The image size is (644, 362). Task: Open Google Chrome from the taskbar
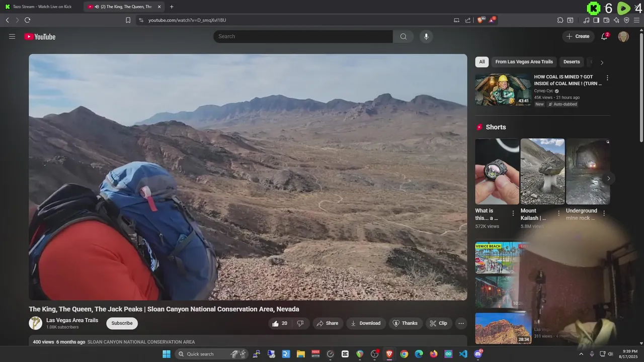coord(404,354)
